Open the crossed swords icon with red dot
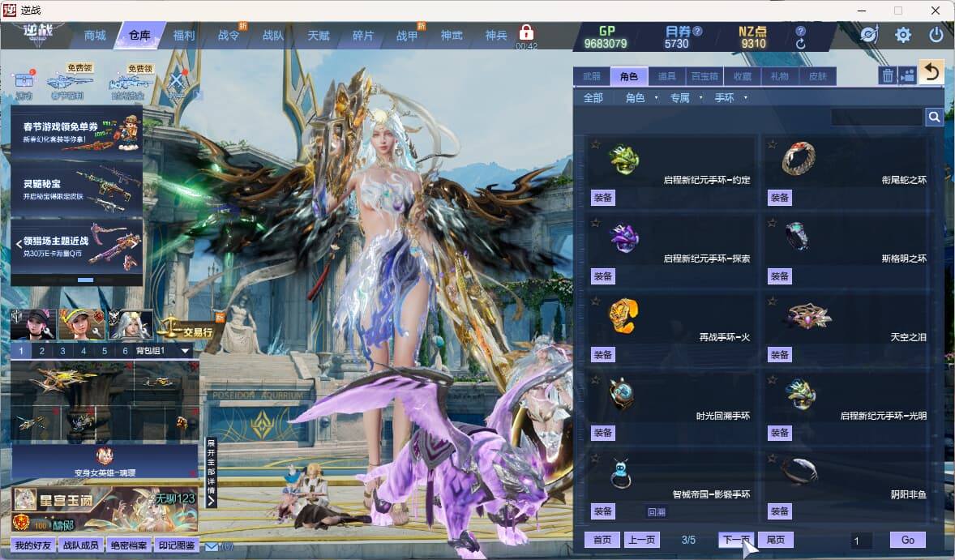Screen dimensions: 955x560 pyautogui.click(x=177, y=81)
